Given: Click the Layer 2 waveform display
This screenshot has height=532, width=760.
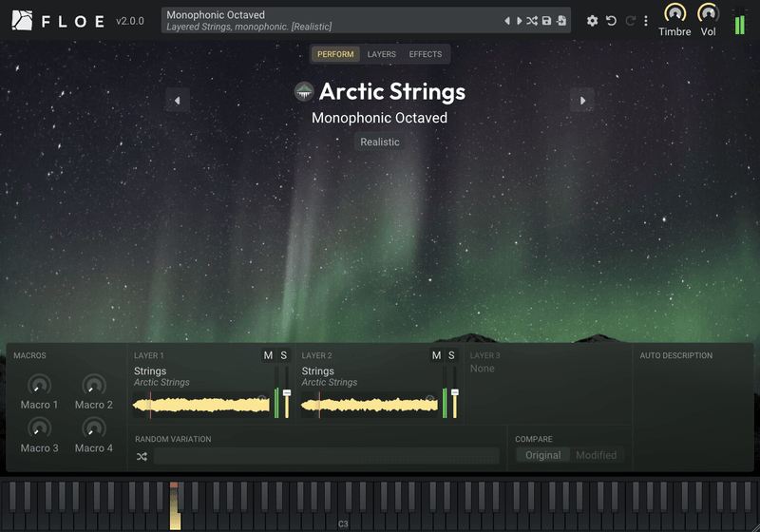Looking at the screenshot, I should point(370,405).
